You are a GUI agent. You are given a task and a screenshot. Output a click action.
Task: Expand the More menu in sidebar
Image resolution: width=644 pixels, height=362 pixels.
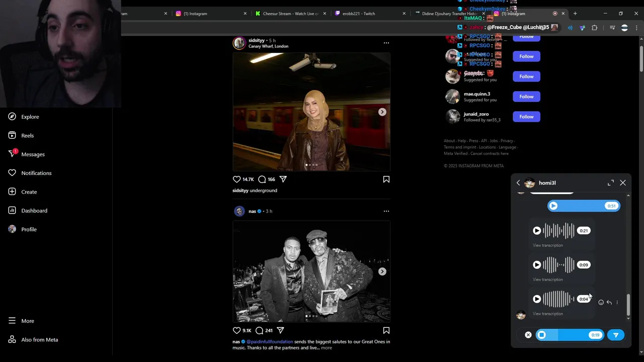[x=21, y=321]
